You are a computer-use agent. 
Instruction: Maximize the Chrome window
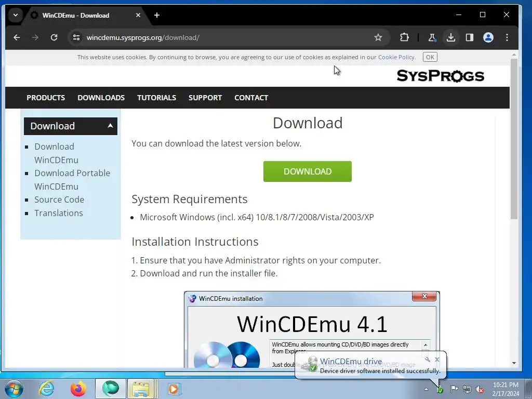(x=483, y=15)
